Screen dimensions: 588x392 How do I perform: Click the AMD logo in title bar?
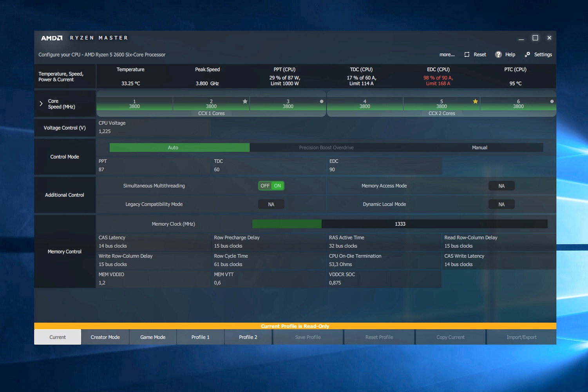[x=52, y=38]
